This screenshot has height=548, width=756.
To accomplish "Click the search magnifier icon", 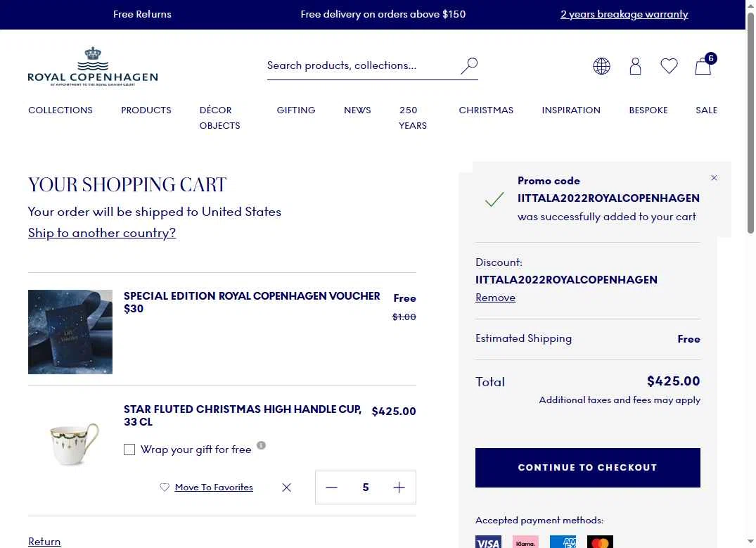I will pos(469,65).
